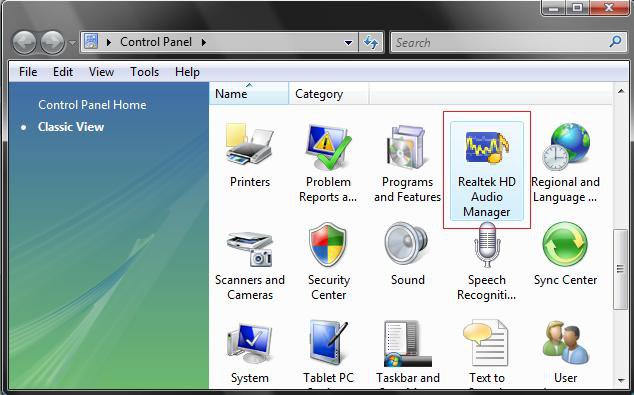This screenshot has height=395, width=634.
Task: Click the Control Panel address bar icon
Action: pos(91,42)
